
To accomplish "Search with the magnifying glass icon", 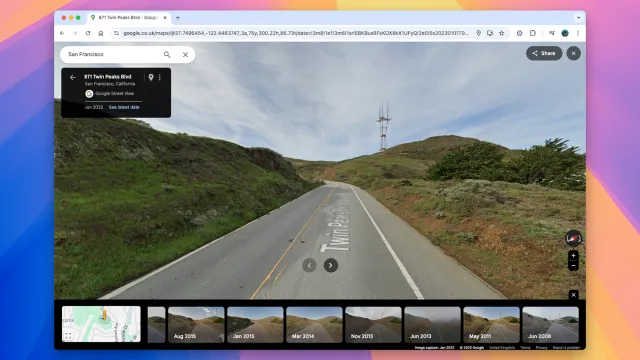I will coord(167,54).
